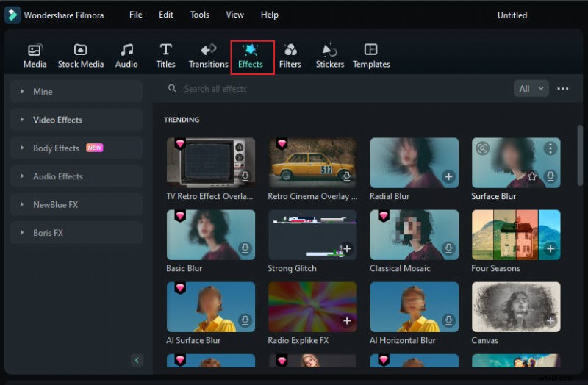Open the Tools menu
588x385 pixels.
coord(199,15)
